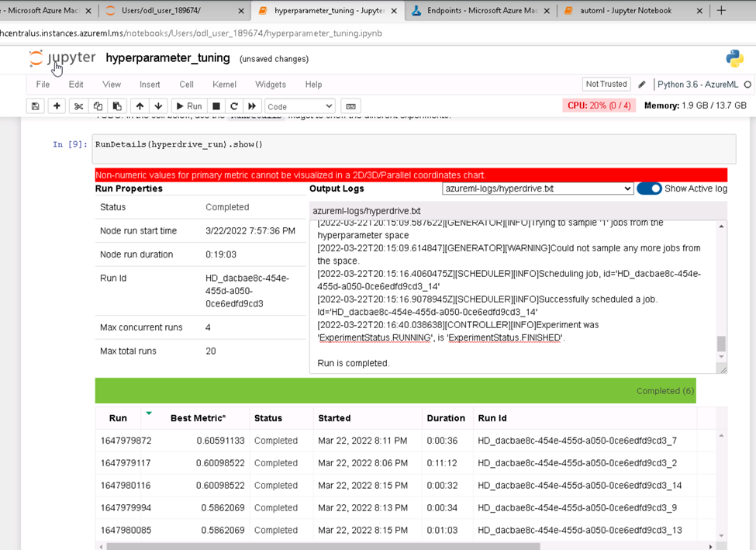Open the Help menu

click(x=313, y=85)
